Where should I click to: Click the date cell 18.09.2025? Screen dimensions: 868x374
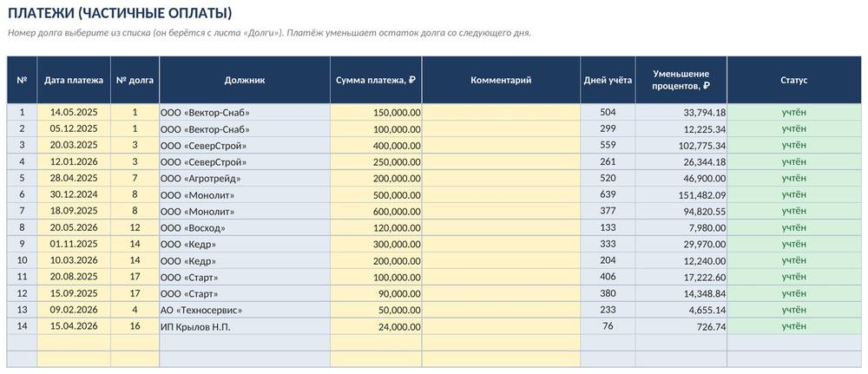coord(74,212)
